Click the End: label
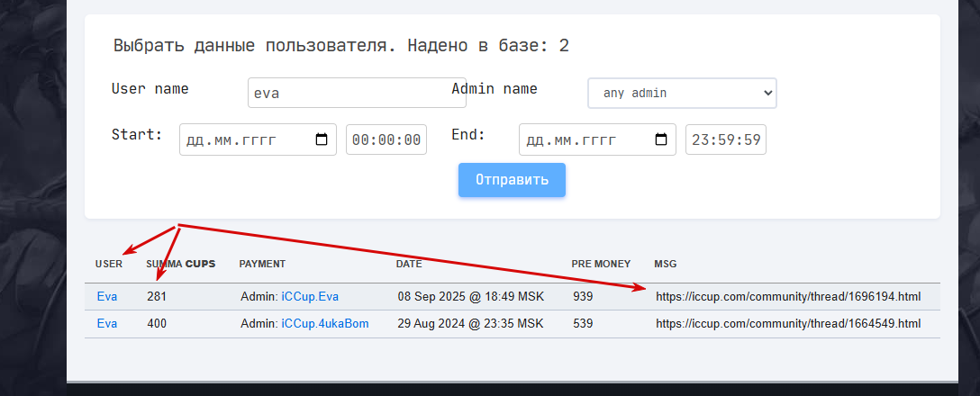 [x=468, y=134]
